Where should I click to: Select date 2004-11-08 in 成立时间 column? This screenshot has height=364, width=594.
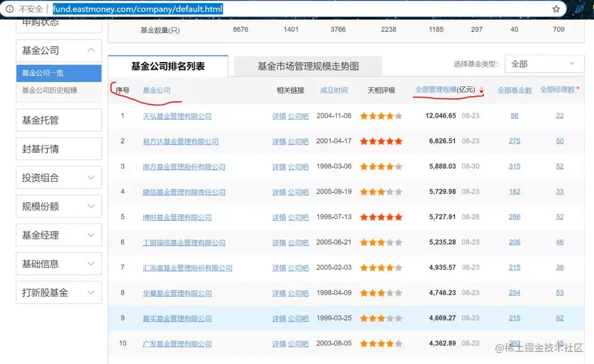pyautogui.click(x=334, y=115)
